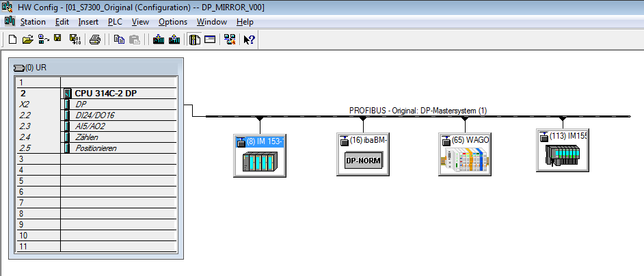This screenshot has width=644, height=276.
Task: Click the Paste toolbar icon
Action: [x=134, y=40]
